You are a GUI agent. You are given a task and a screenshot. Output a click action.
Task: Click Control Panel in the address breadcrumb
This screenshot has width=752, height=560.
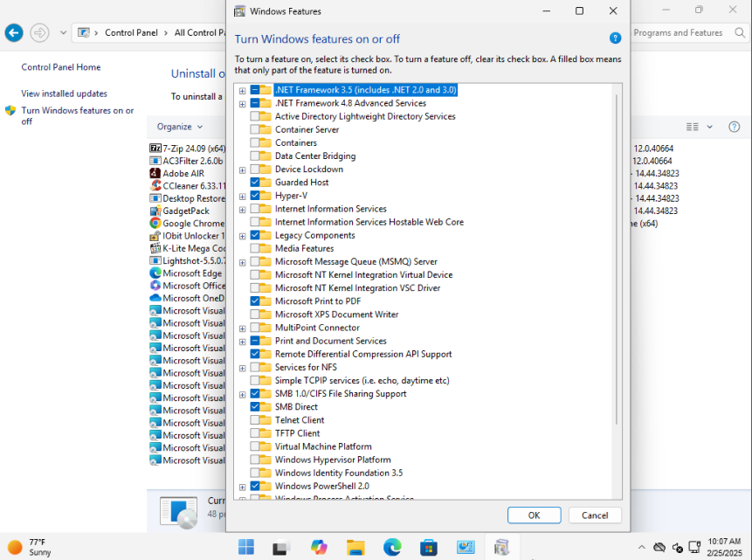click(131, 32)
